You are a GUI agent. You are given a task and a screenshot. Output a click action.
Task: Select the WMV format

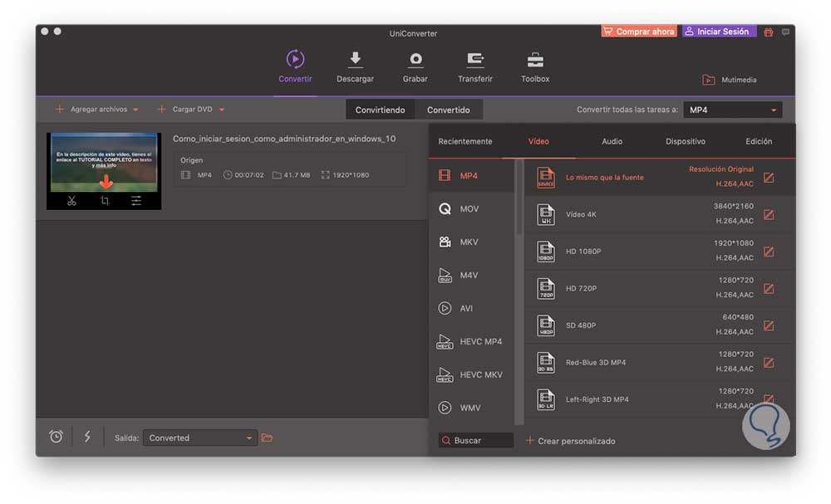pyautogui.click(x=472, y=408)
